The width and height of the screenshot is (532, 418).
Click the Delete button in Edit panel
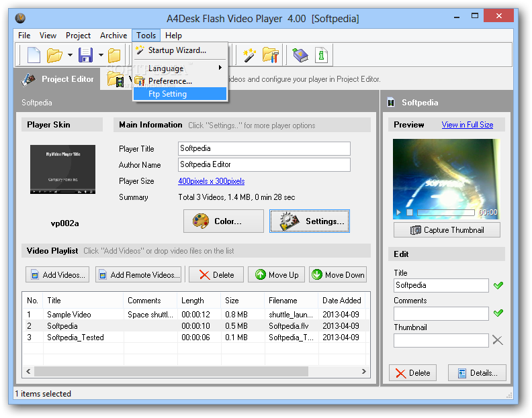412,373
